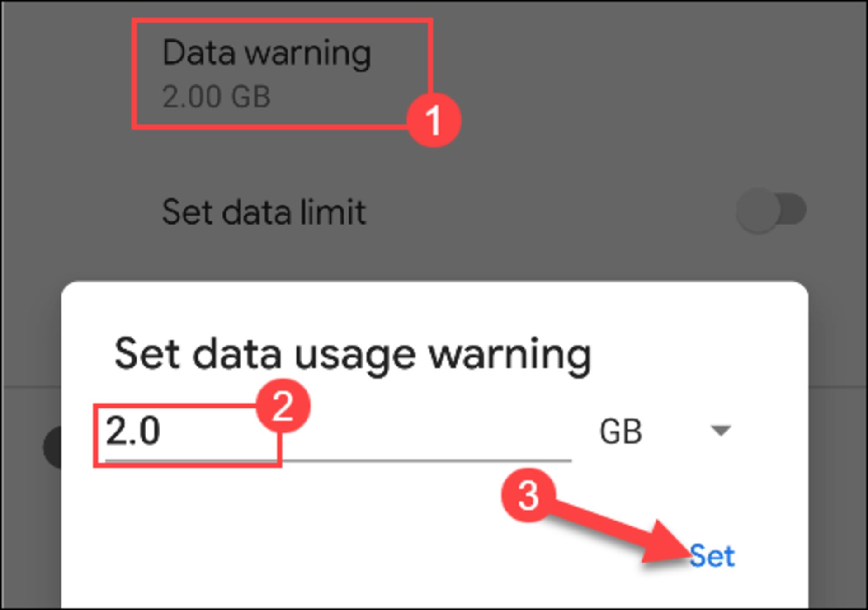868x610 pixels.
Task: Click the dark circle hidden behind the dialog edge
Action: coord(52,447)
